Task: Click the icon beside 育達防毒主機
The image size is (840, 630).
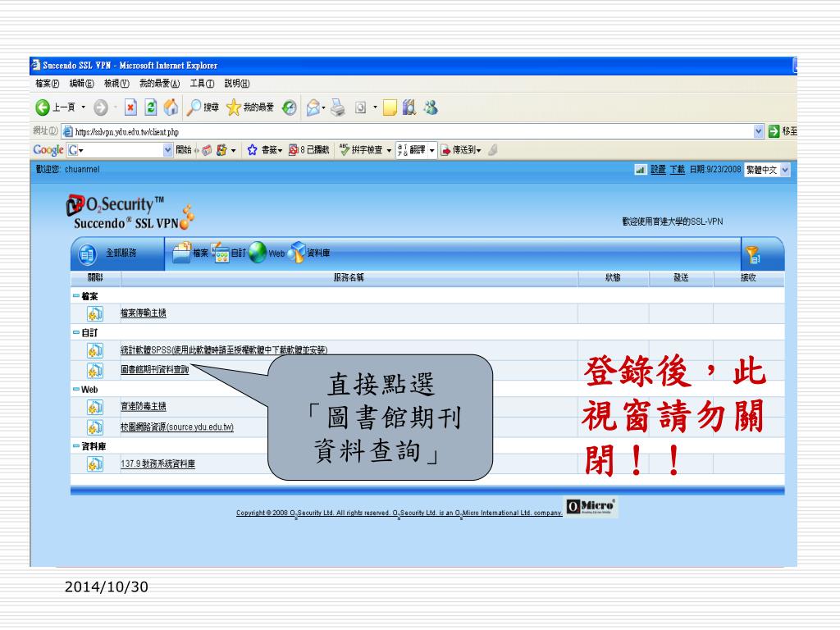Action: (95, 407)
